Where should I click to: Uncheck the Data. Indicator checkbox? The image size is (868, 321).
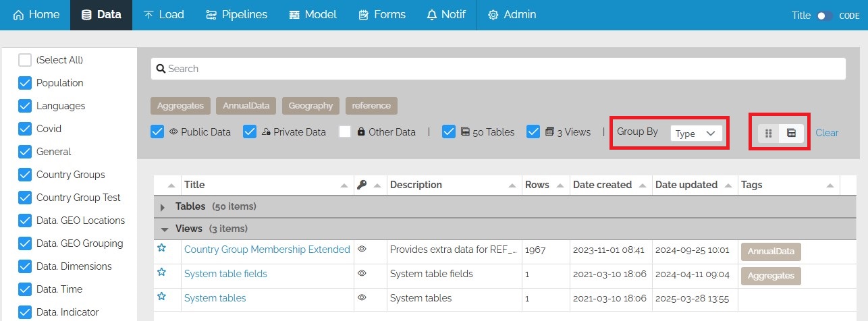[25, 312]
